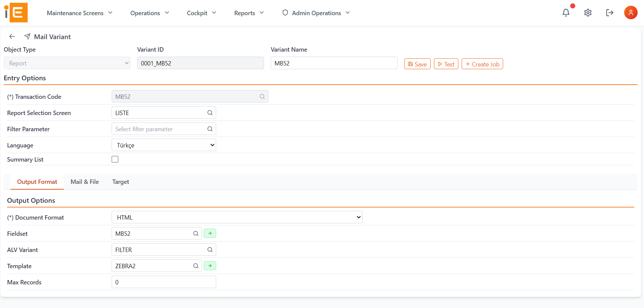
Task: Click the back arrow next to Mail Variant
Action: [12, 36]
